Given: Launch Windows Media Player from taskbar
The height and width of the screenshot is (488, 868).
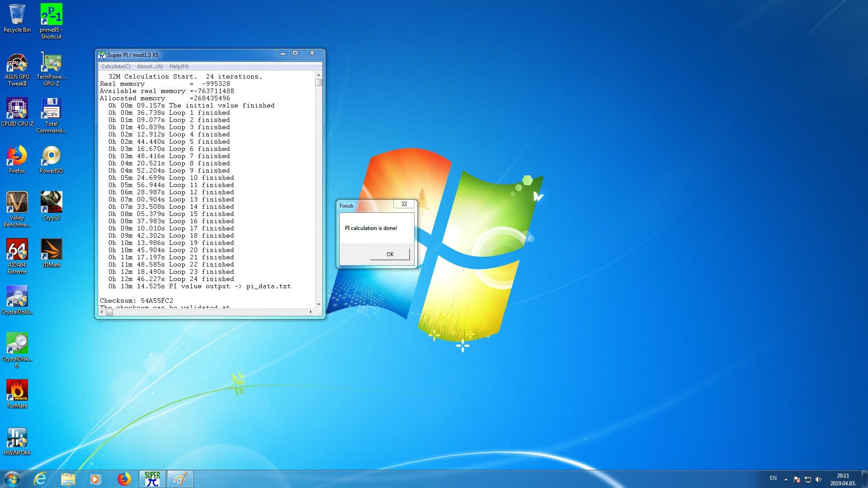Looking at the screenshot, I should [x=95, y=479].
